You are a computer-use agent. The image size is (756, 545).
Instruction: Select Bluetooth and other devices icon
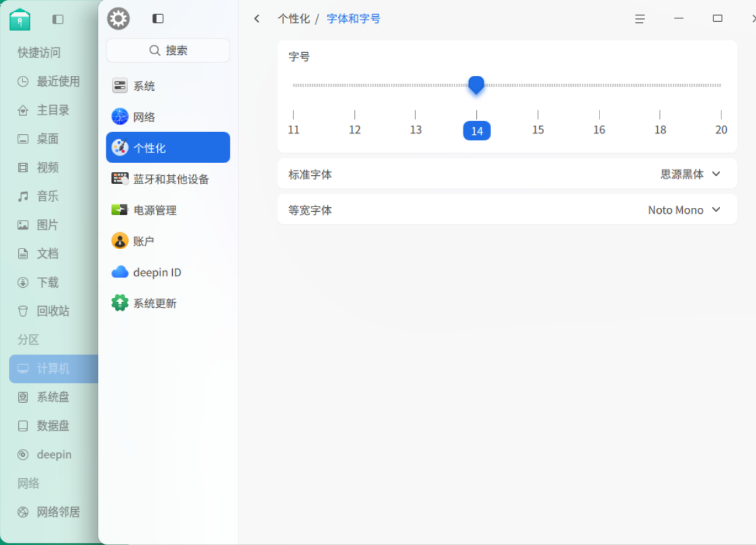click(120, 179)
